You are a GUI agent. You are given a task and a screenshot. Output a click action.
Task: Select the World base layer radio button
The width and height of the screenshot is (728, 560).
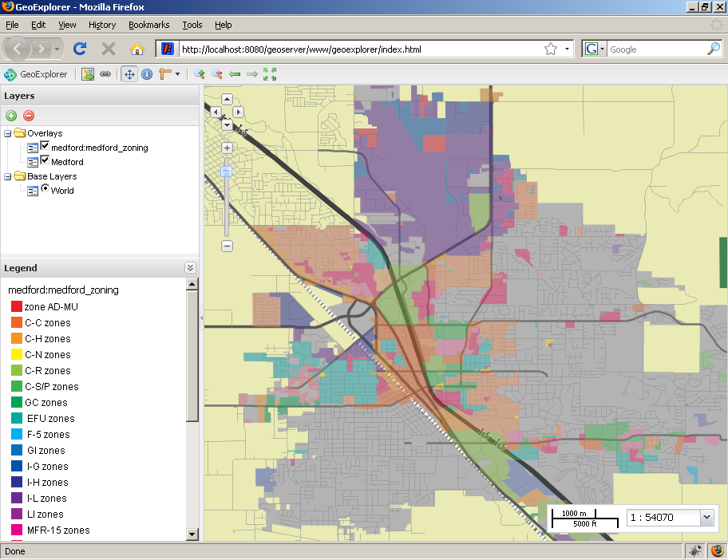click(45, 189)
